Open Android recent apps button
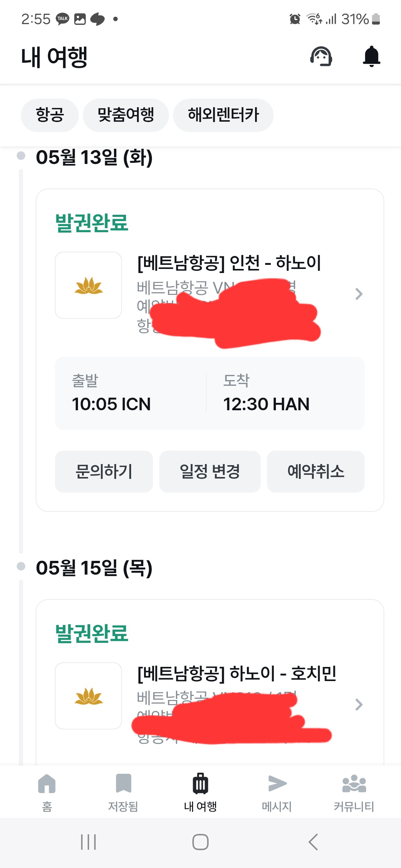 (88, 842)
